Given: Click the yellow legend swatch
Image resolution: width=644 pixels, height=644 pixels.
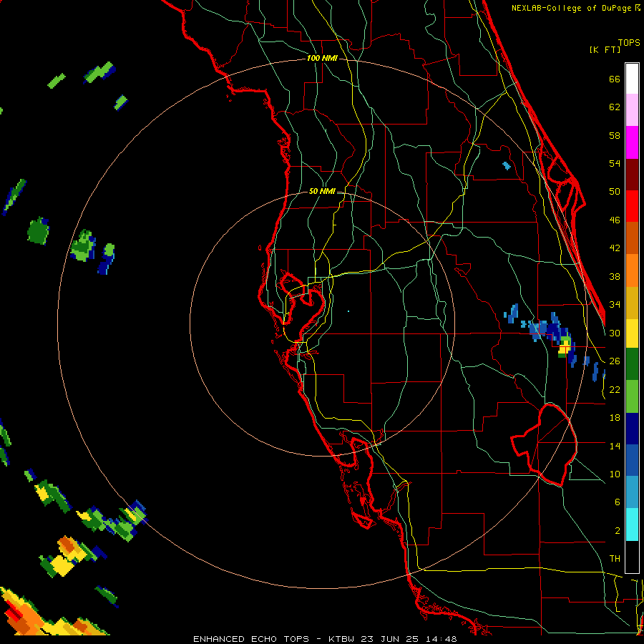Looking at the screenshot, I should (632, 333).
